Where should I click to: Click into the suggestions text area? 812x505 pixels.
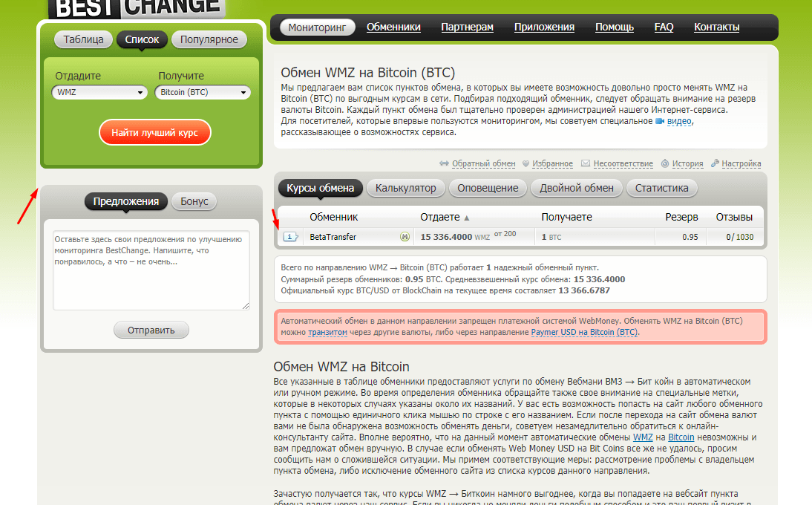(151, 270)
